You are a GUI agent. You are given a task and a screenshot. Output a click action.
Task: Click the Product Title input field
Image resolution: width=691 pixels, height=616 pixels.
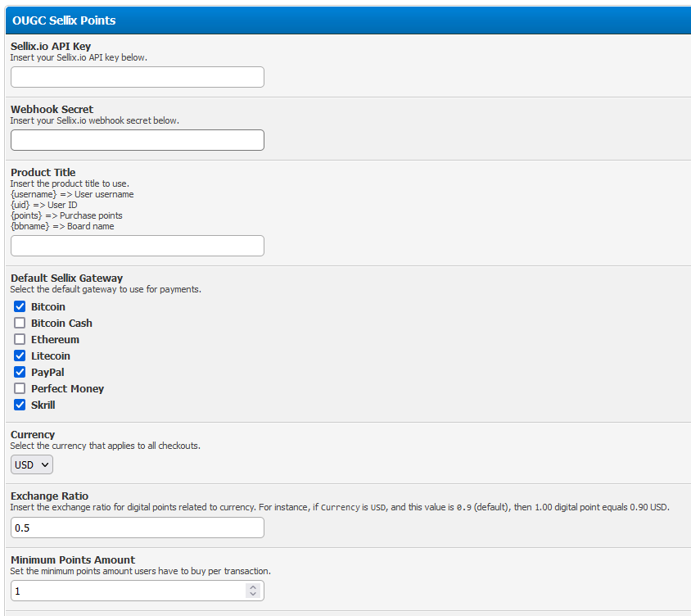click(x=137, y=246)
